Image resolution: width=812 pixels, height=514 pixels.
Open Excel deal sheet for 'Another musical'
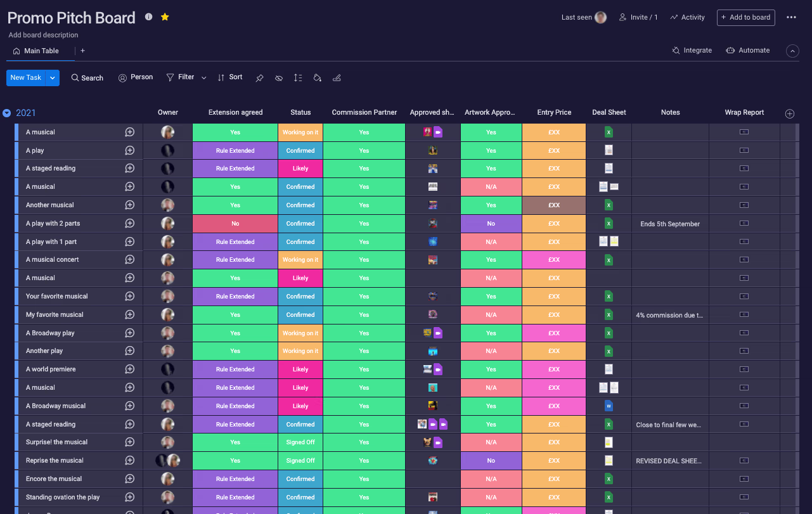[x=609, y=205]
